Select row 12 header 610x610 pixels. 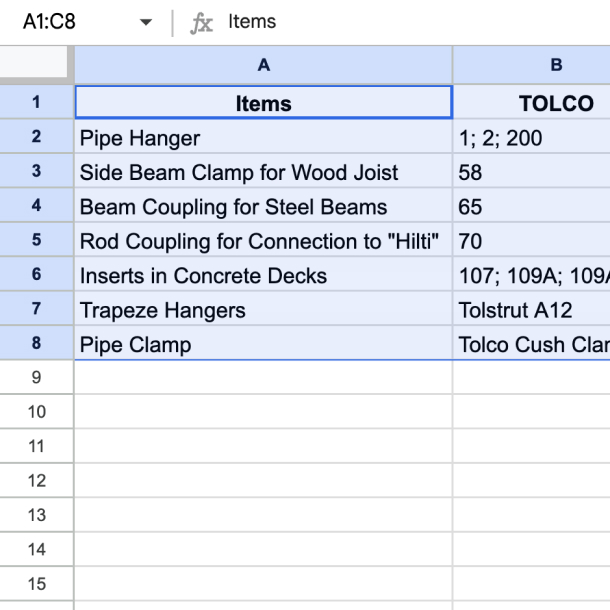click(37, 481)
